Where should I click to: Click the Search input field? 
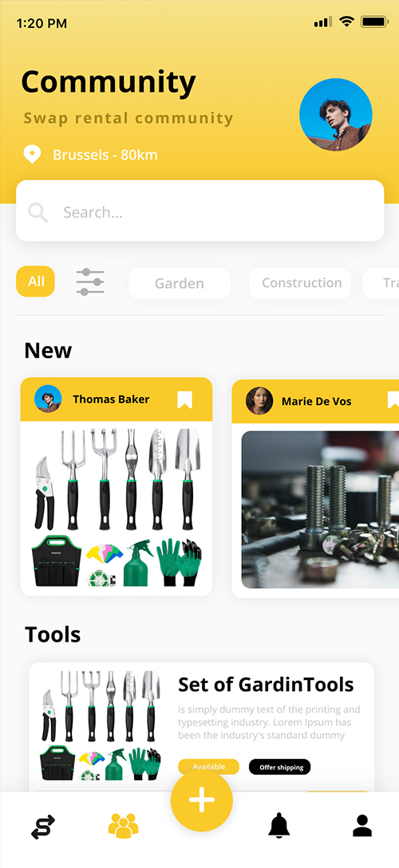pos(200,211)
